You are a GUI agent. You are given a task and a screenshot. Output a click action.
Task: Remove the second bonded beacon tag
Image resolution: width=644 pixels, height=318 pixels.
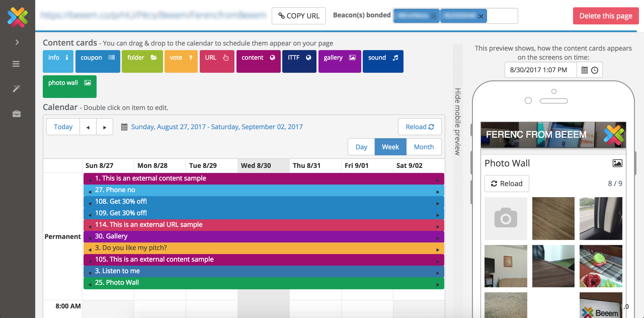click(481, 16)
